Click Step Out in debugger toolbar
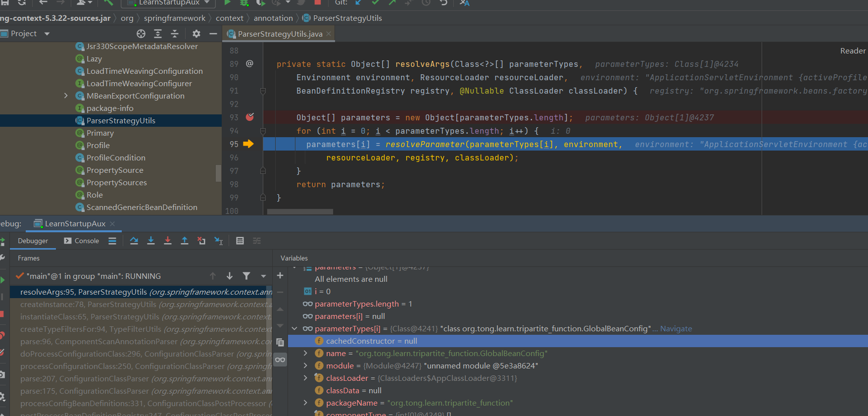This screenshot has width=868, height=416. coord(185,241)
